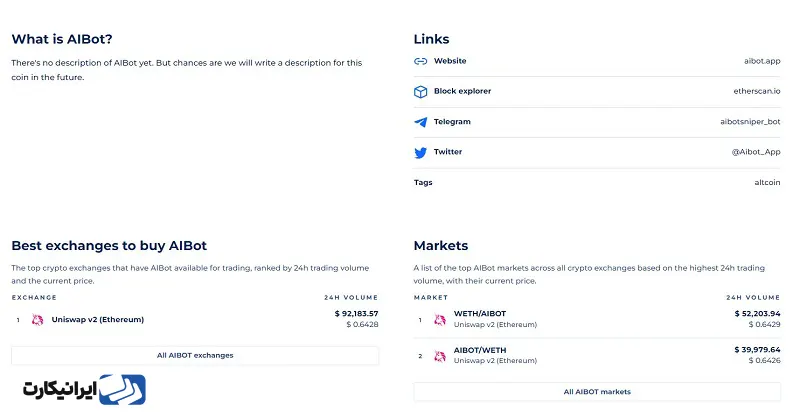Open the WETH/AIBOT market pair
The height and width of the screenshot is (412, 800).
click(x=480, y=314)
